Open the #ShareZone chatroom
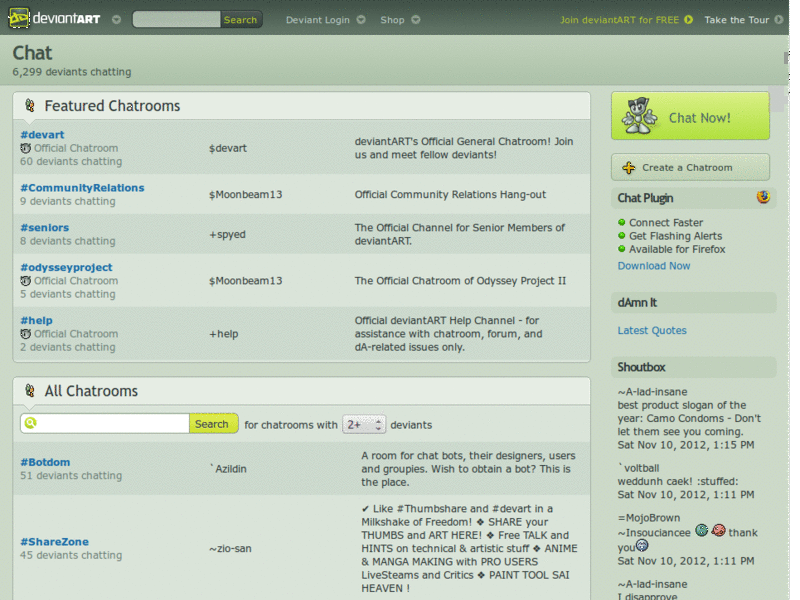This screenshot has width=800, height=600. tap(54, 542)
